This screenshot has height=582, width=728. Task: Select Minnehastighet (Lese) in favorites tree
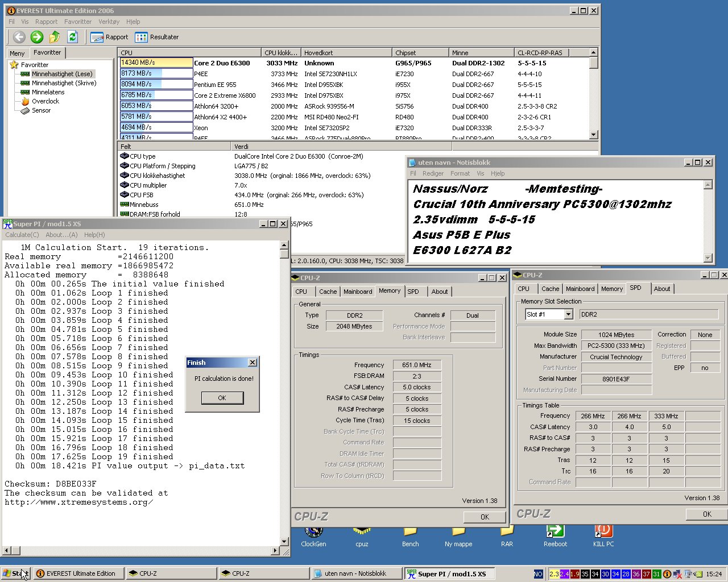[57, 74]
